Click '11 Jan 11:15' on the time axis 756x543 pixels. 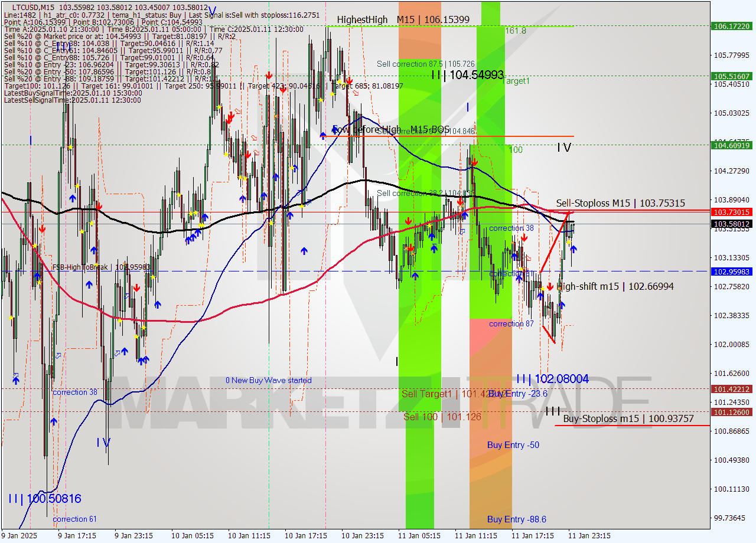[475, 536]
